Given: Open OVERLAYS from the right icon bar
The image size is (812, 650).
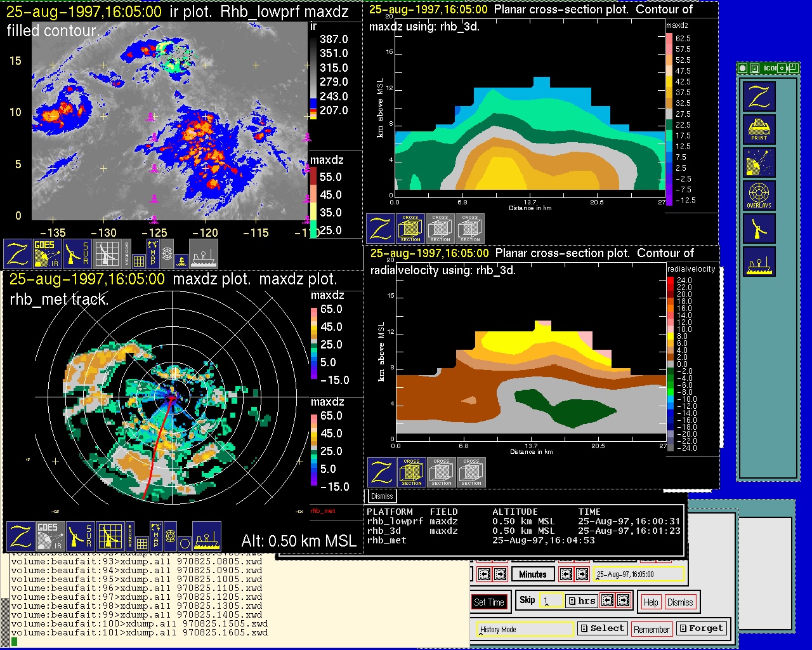Looking at the screenshot, I should tap(759, 196).
